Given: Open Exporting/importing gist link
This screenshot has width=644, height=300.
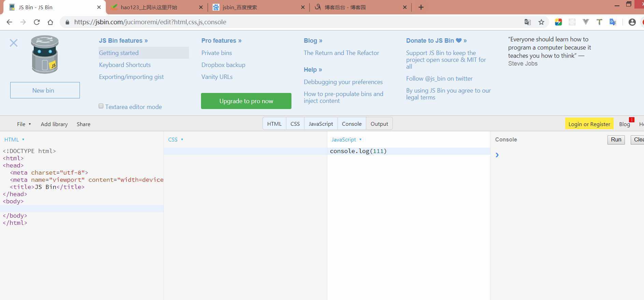Looking at the screenshot, I should point(131,77).
